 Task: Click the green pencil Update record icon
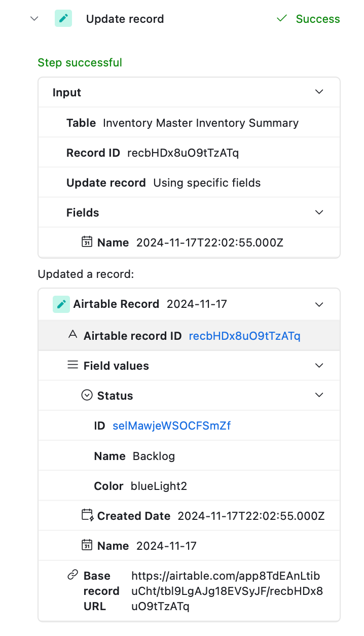coord(63,19)
